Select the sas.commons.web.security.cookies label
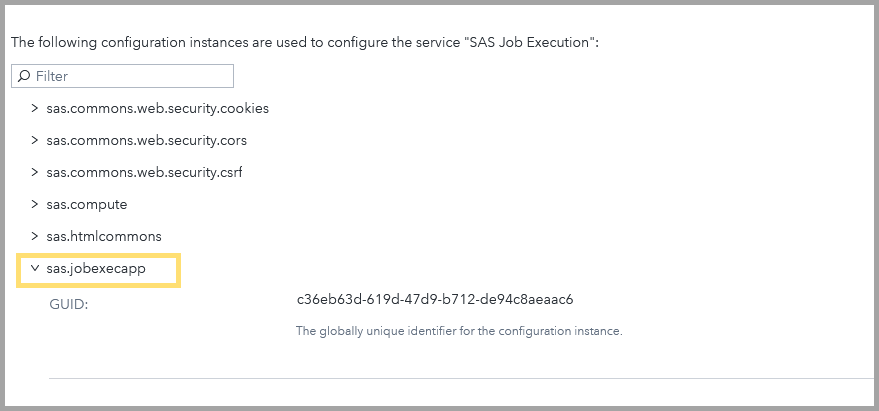The width and height of the screenshot is (879, 411). (x=158, y=108)
